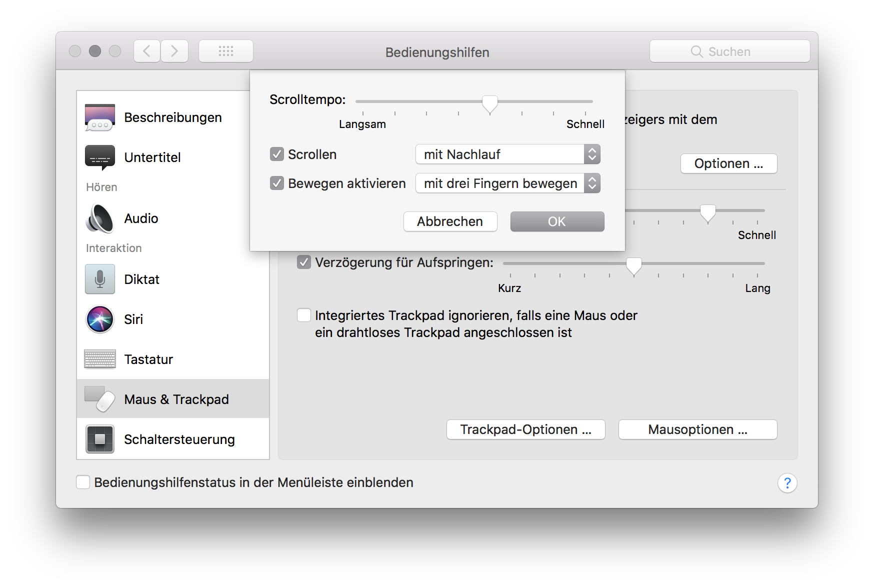
Task: Select the Beschreibungen icon in sidebar
Action: point(99,117)
